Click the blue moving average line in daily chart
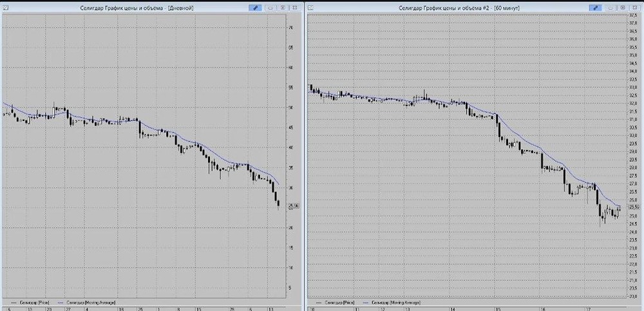This screenshot has width=644, height=311. click(x=173, y=132)
